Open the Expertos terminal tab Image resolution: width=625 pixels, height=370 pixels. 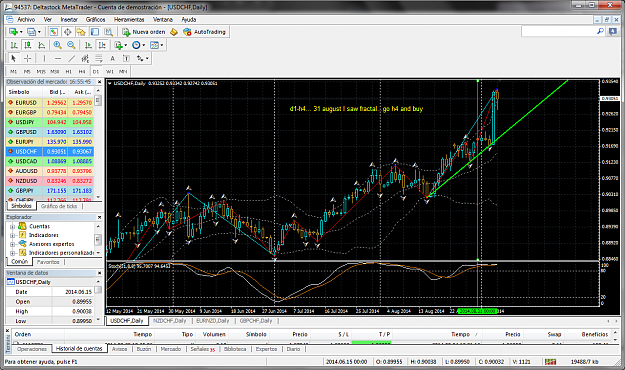[x=266, y=349]
